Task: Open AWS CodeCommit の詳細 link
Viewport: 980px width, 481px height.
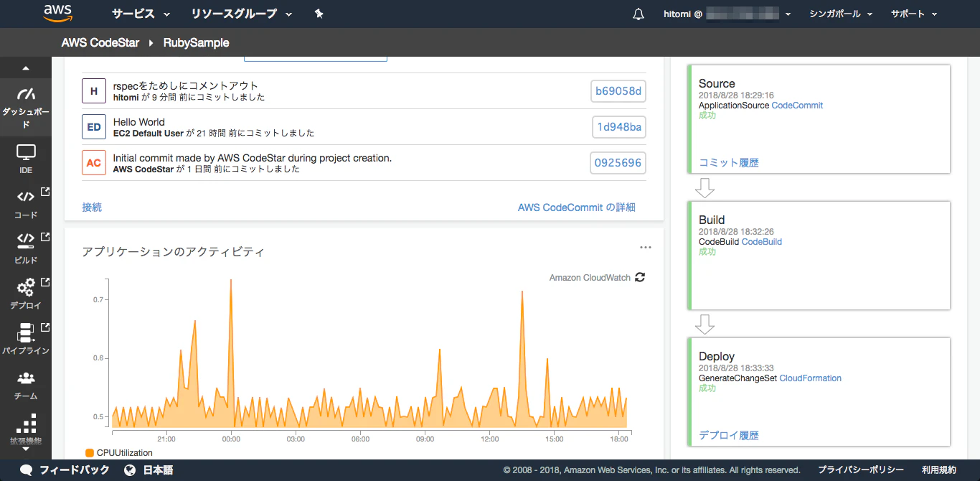Action: 577,207
